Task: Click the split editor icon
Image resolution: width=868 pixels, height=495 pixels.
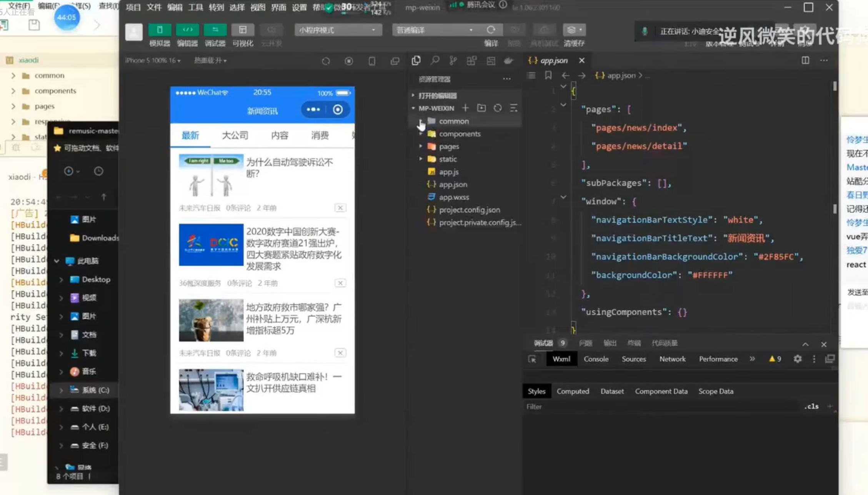Action: [805, 60]
